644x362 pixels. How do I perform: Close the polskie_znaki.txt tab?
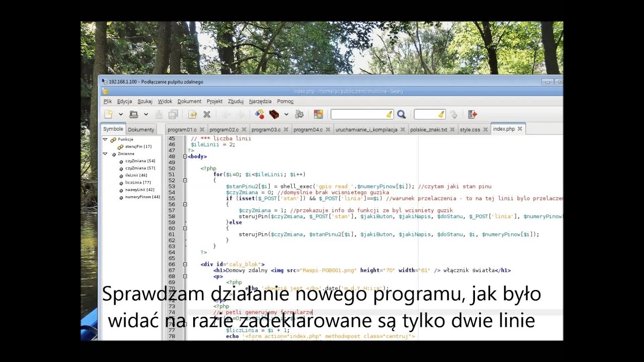[x=452, y=130]
